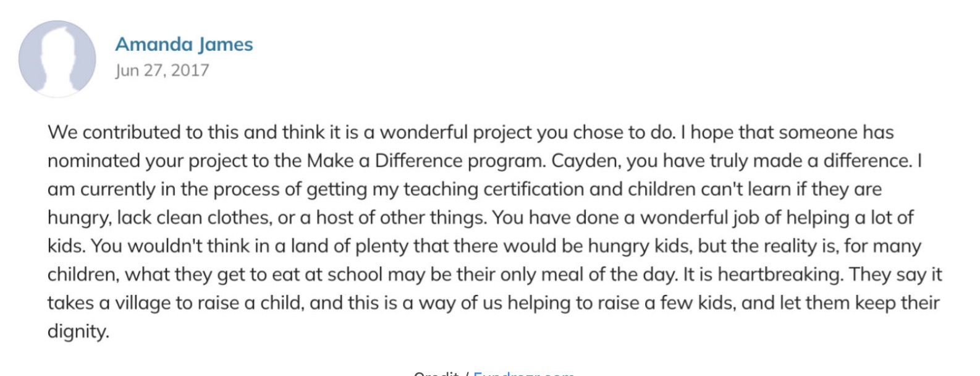Click the word "nominated" in the comment
The height and width of the screenshot is (376, 980).
point(93,161)
